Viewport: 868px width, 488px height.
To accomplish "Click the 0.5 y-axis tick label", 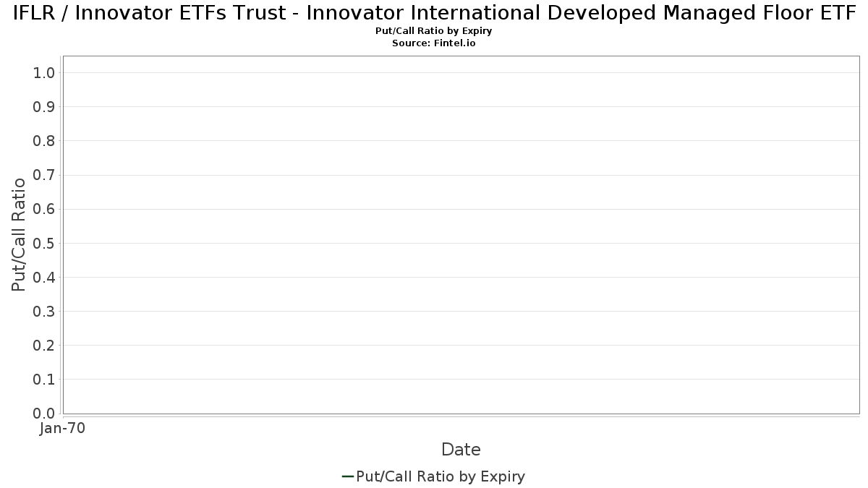I will tap(44, 243).
